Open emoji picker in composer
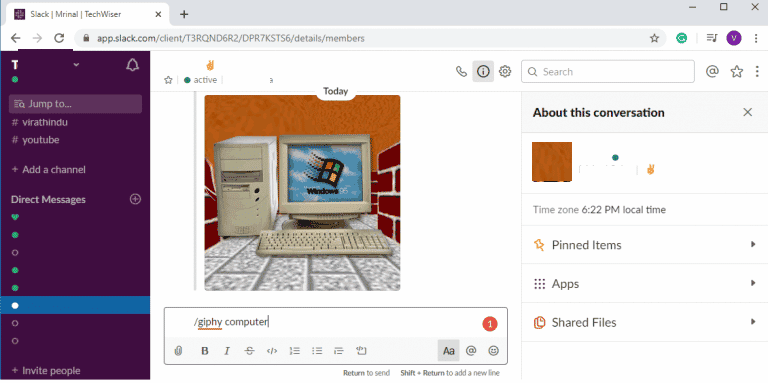This screenshot has height=383, width=768. pos(494,351)
